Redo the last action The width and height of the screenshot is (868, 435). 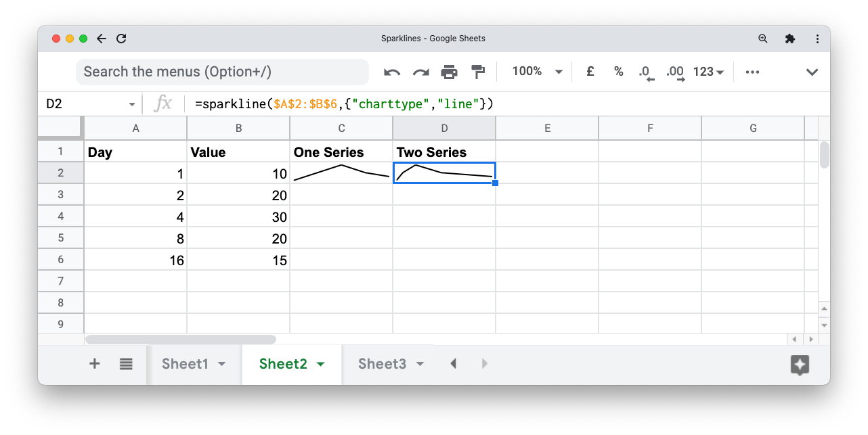pos(420,71)
